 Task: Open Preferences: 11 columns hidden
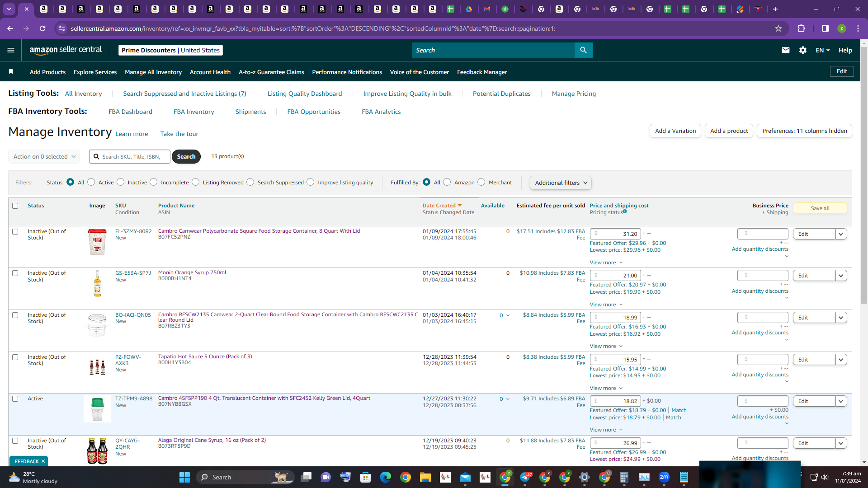pyautogui.click(x=804, y=131)
